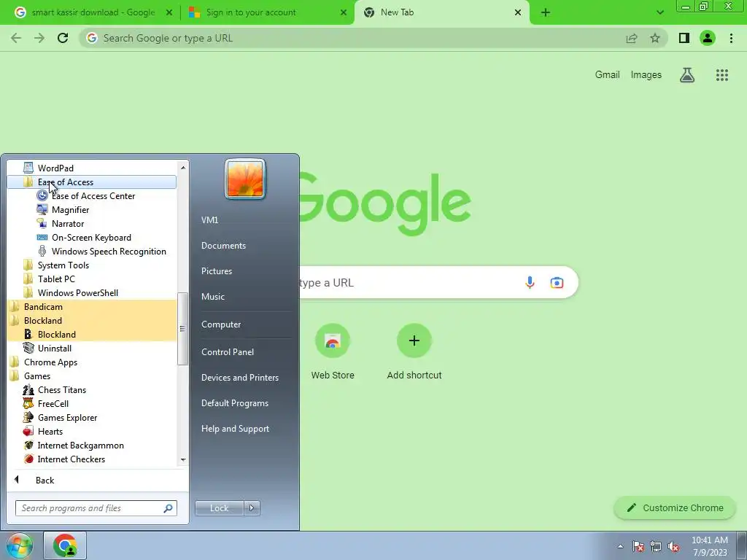
Task: Open Control Panel
Action: tap(228, 352)
